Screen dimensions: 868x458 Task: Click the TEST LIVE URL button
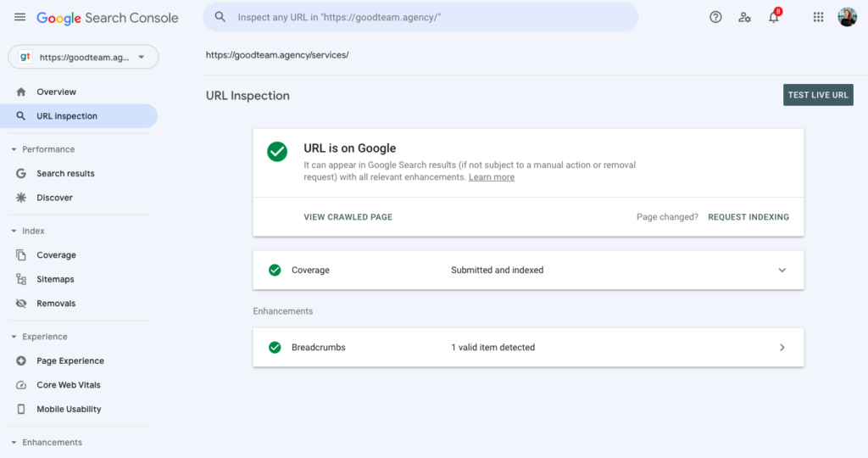coord(818,95)
